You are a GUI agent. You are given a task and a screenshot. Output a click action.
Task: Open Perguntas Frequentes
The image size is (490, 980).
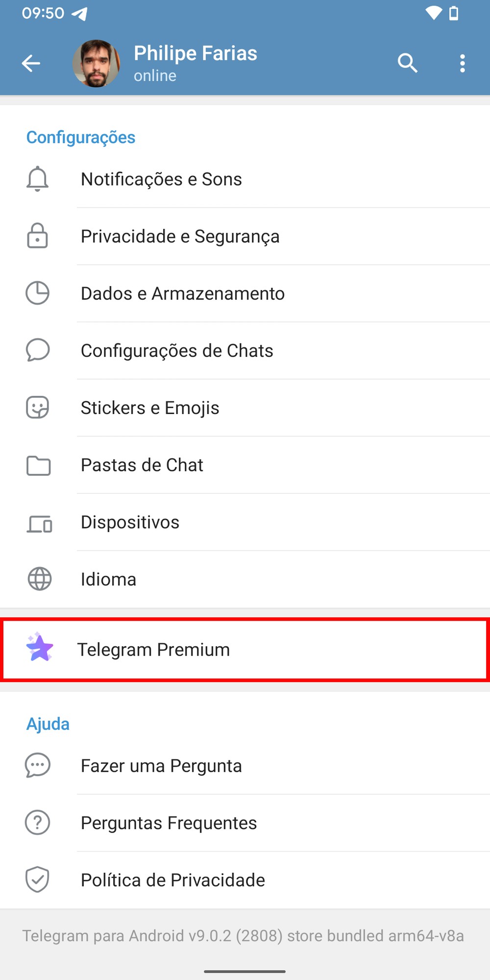pos(169,823)
